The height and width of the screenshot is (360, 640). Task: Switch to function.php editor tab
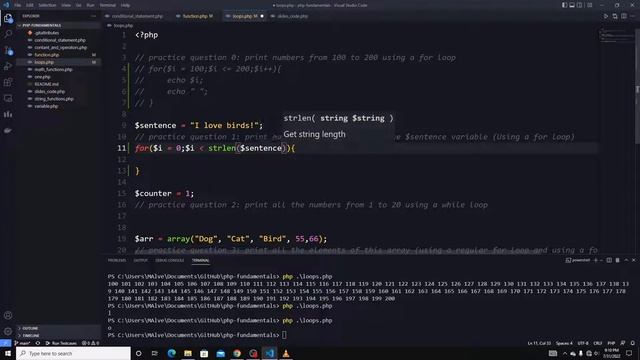pos(195,16)
